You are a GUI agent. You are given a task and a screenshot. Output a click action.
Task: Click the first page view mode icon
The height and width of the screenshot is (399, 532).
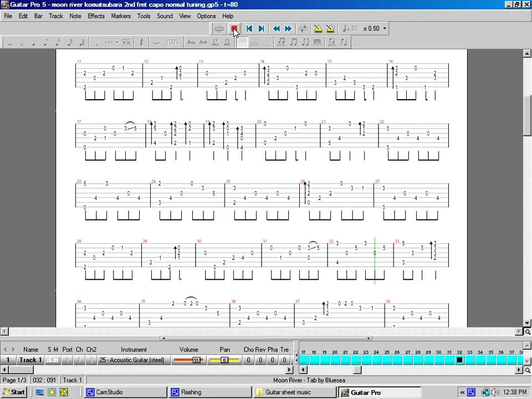(242, 43)
